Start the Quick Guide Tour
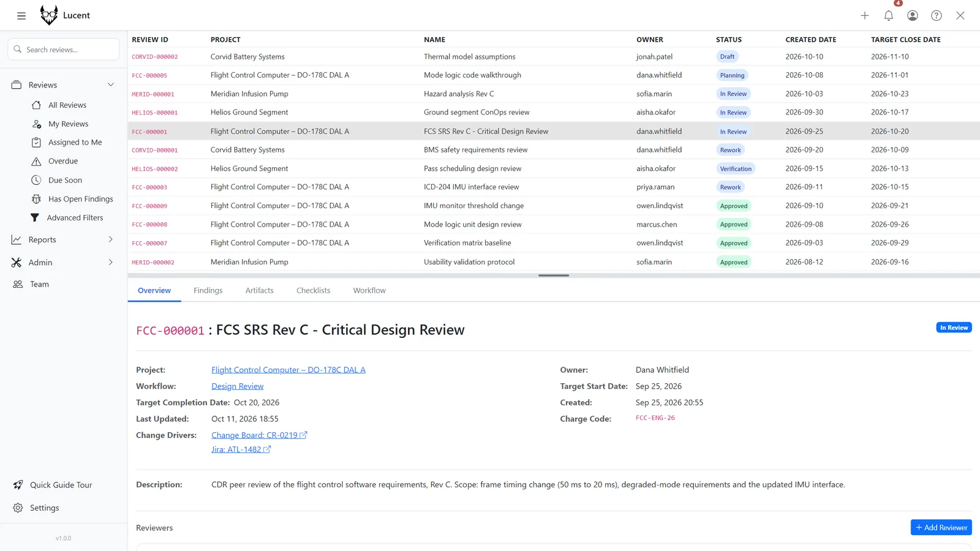The width and height of the screenshot is (980, 551). click(61, 485)
